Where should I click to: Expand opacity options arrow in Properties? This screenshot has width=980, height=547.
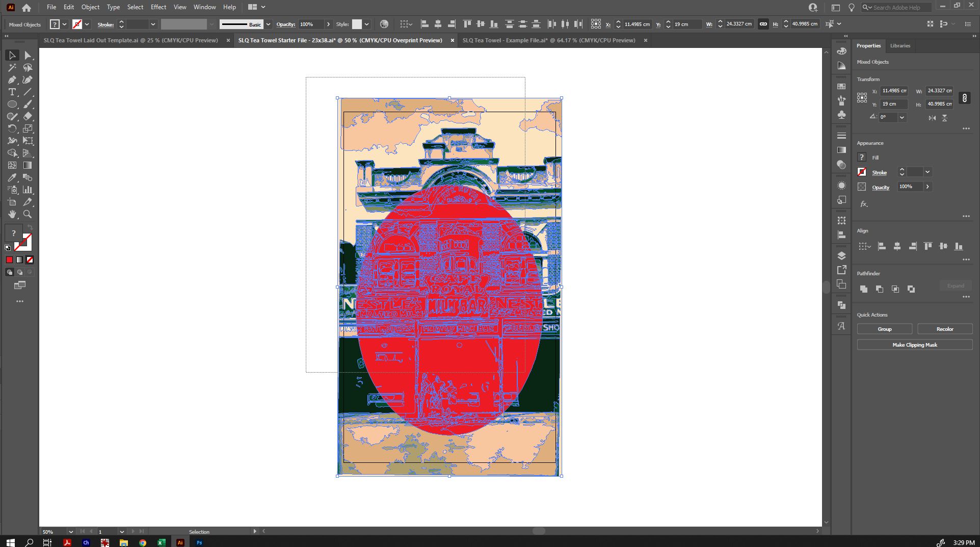click(928, 187)
